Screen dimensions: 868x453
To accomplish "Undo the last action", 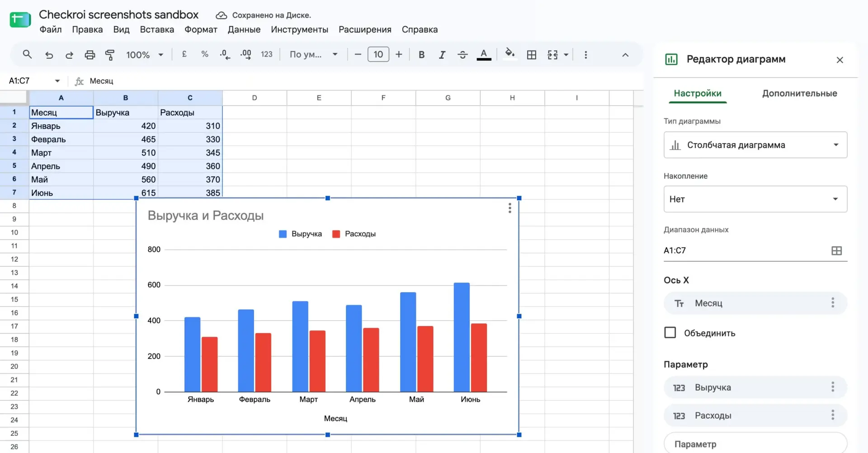I will [x=49, y=55].
